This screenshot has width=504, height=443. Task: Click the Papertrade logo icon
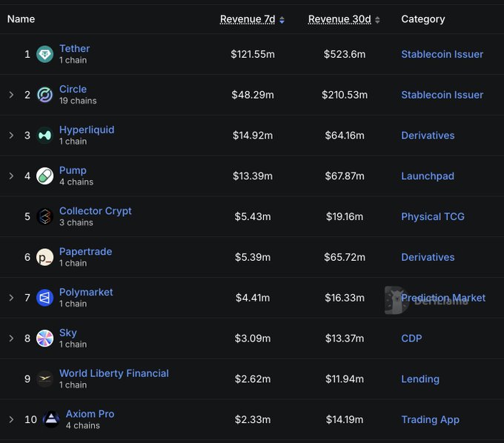click(44, 257)
